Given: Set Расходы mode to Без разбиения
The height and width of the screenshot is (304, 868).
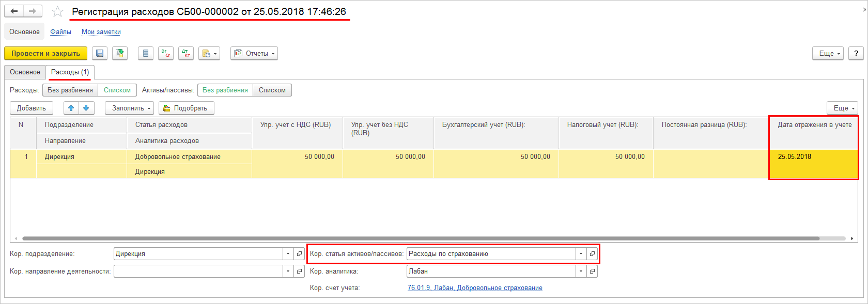Looking at the screenshot, I should tap(70, 90).
